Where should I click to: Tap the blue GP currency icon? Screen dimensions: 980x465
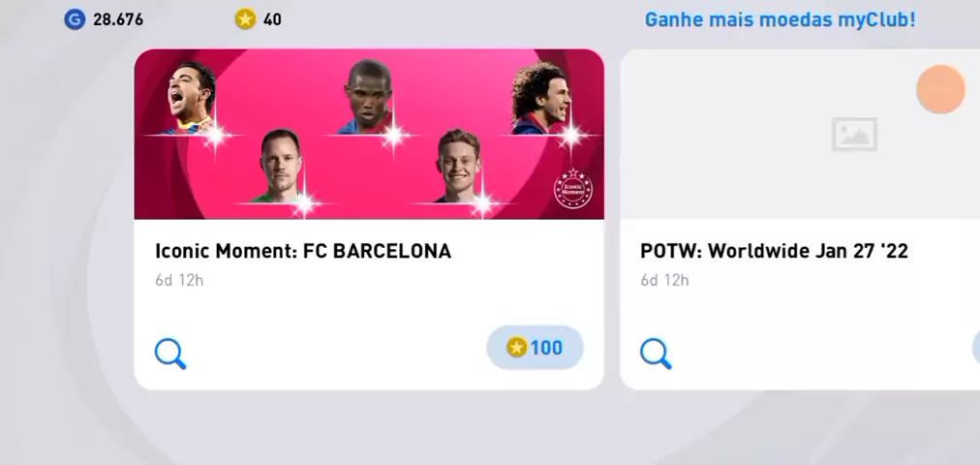click(75, 19)
